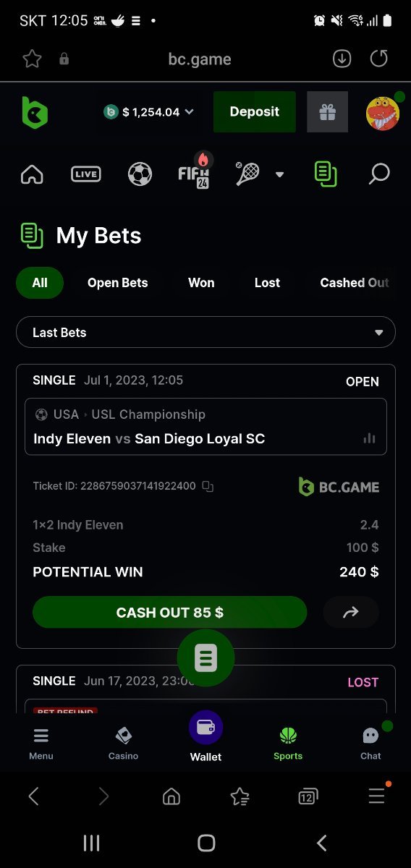The image size is (411, 868).
Task: Expand the sports list arrow beside tennis
Action: tap(279, 174)
